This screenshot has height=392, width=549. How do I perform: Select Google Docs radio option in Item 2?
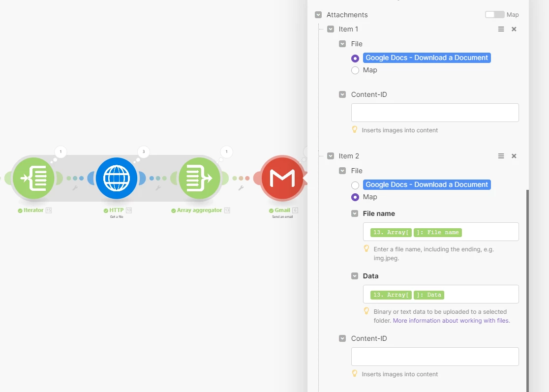(x=355, y=185)
